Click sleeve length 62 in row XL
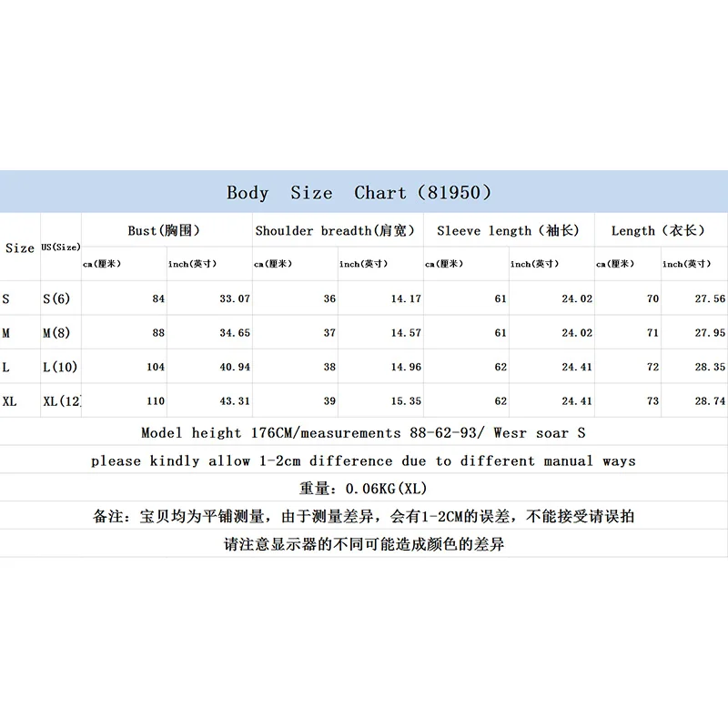The image size is (728, 728). [500, 401]
